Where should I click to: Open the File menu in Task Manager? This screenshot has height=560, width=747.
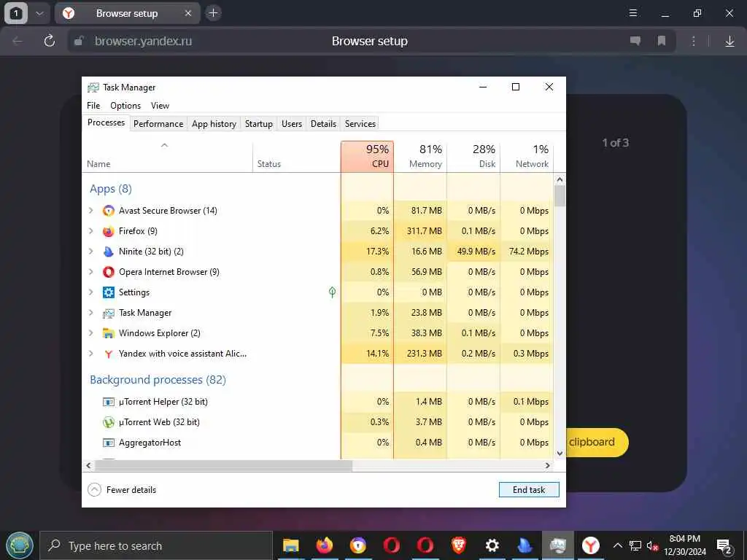pyautogui.click(x=93, y=106)
